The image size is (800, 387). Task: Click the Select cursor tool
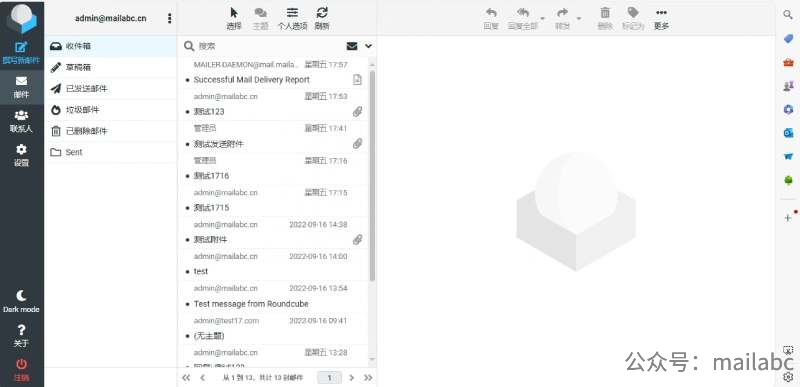[234, 18]
